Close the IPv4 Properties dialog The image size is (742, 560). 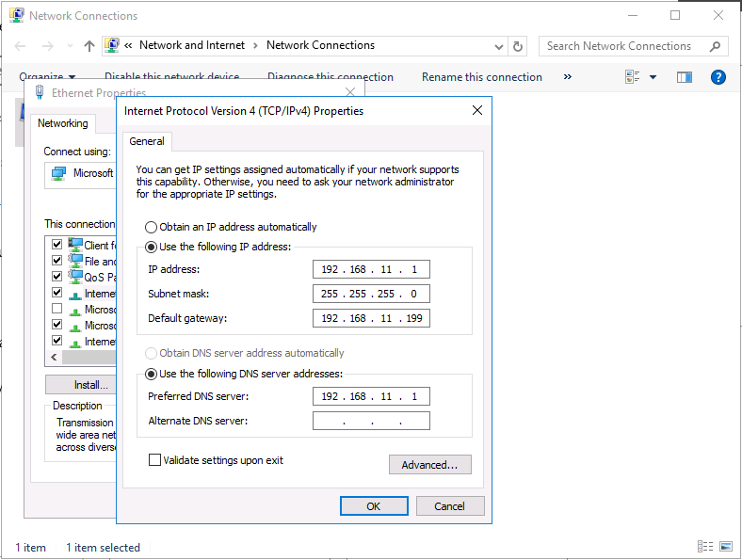tap(477, 111)
